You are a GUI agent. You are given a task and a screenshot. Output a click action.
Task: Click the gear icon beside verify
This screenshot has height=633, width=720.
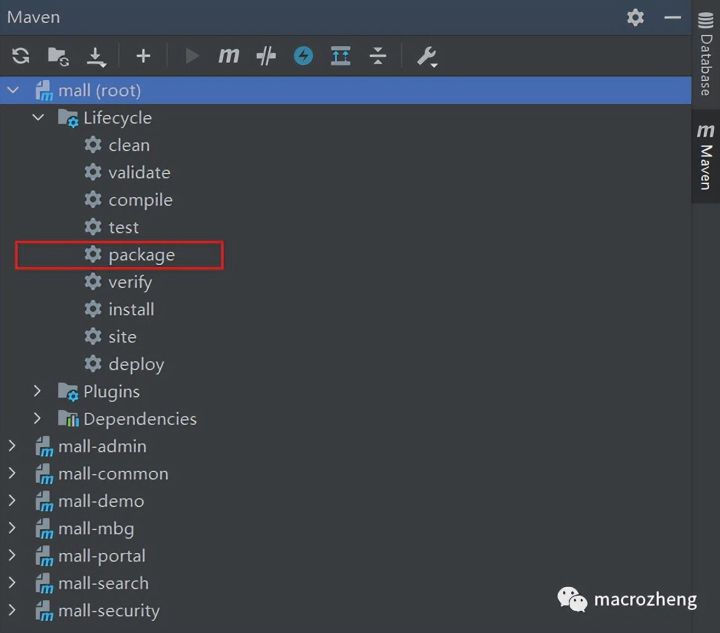point(93,282)
